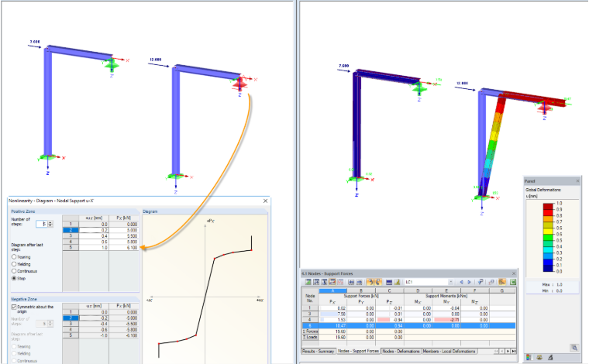Viewport: 589px width, 364px height.
Task: Click the 0.2 displacement cell in Positive Zone
Action: tap(94, 230)
